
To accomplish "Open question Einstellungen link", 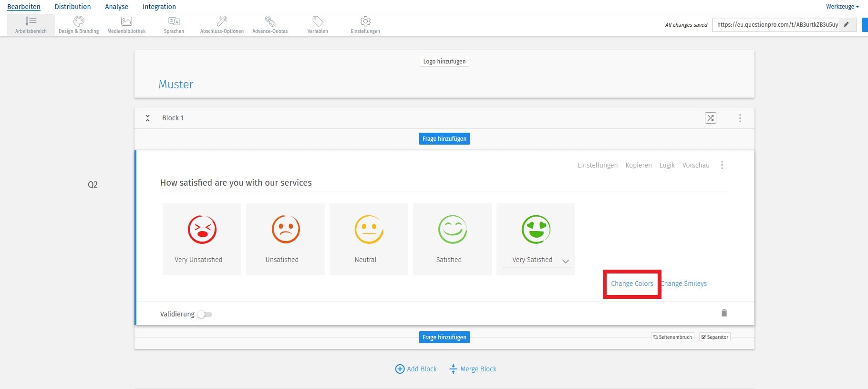I will [598, 165].
